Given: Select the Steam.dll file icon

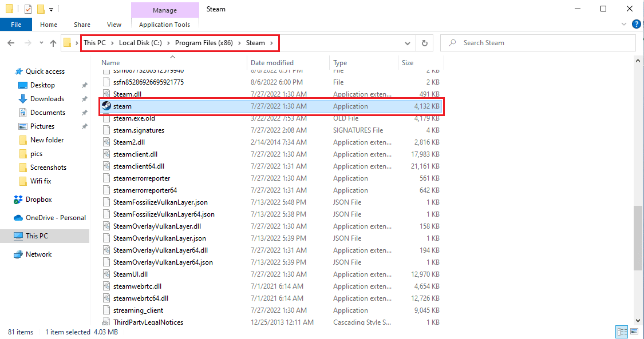Looking at the screenshot, I should coord(106,94).
